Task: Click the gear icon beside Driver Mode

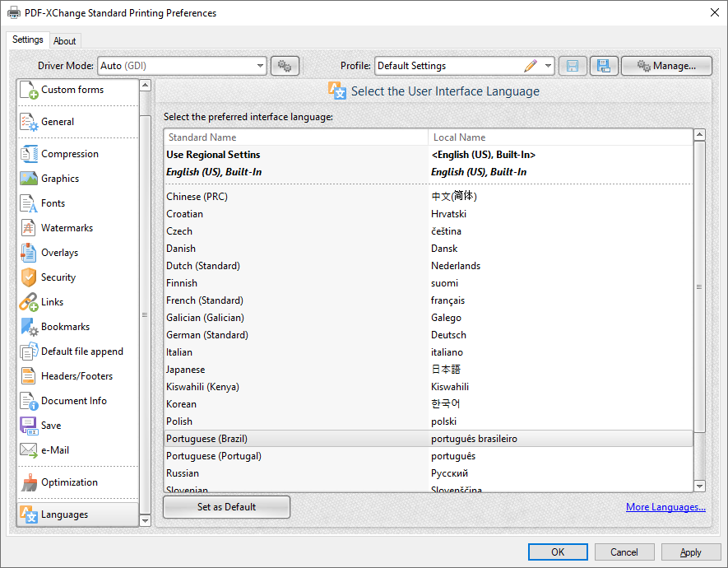Action: (x=285, y=65)
